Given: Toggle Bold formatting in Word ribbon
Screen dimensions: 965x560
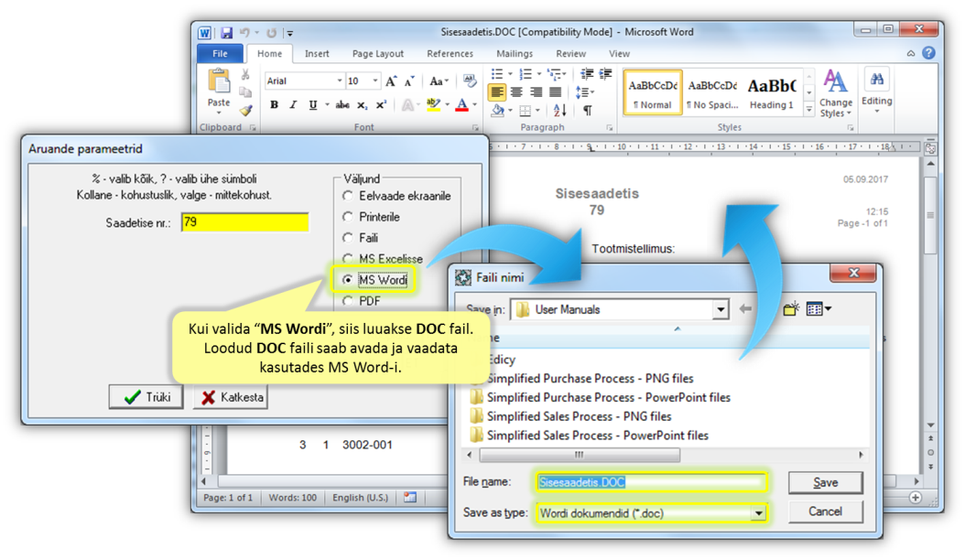Looking at the screenshot, I should (275, 105).
